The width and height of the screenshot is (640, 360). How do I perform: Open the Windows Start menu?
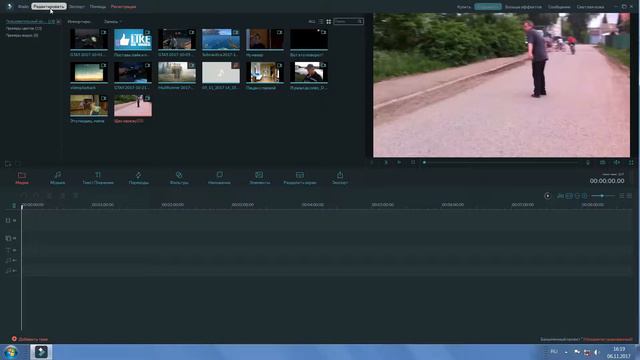pyautogui.click(x=11, y=352)
